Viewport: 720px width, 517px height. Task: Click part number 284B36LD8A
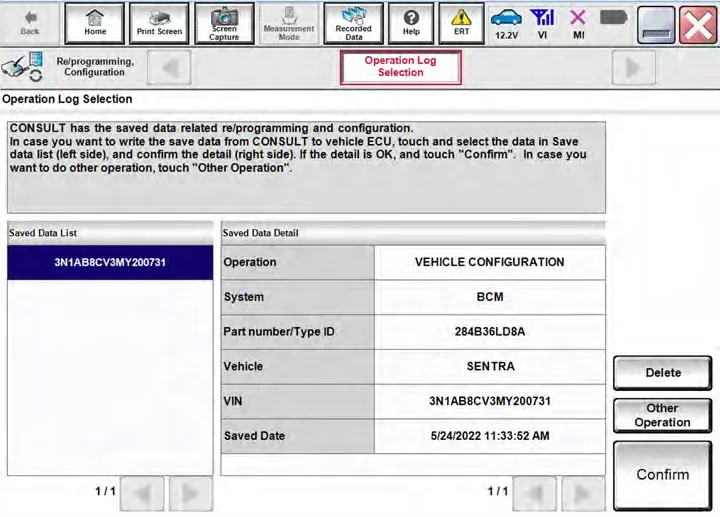click(489, 332)
